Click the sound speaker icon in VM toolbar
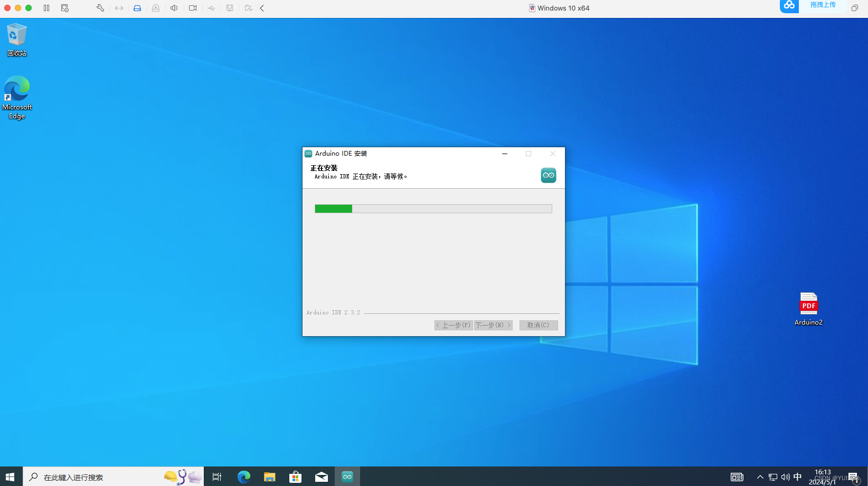 pyautogui.click(x=174, y=8)
